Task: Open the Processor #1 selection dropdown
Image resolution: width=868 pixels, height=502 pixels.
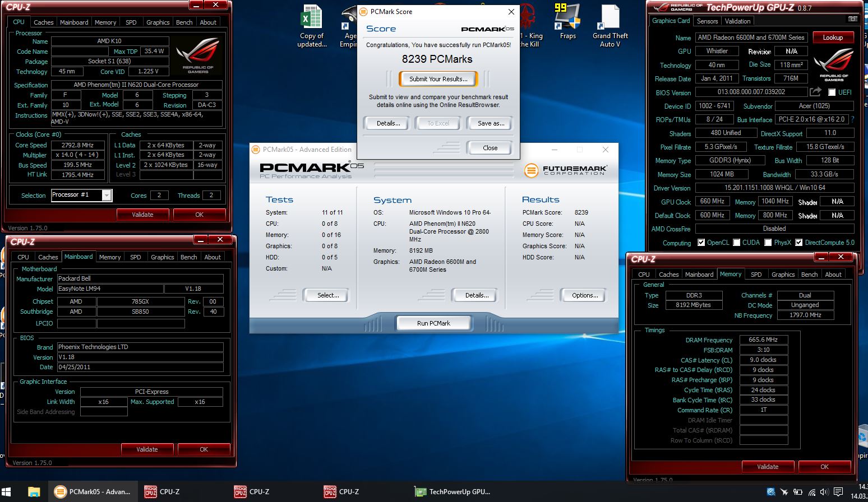Action: 107,195
